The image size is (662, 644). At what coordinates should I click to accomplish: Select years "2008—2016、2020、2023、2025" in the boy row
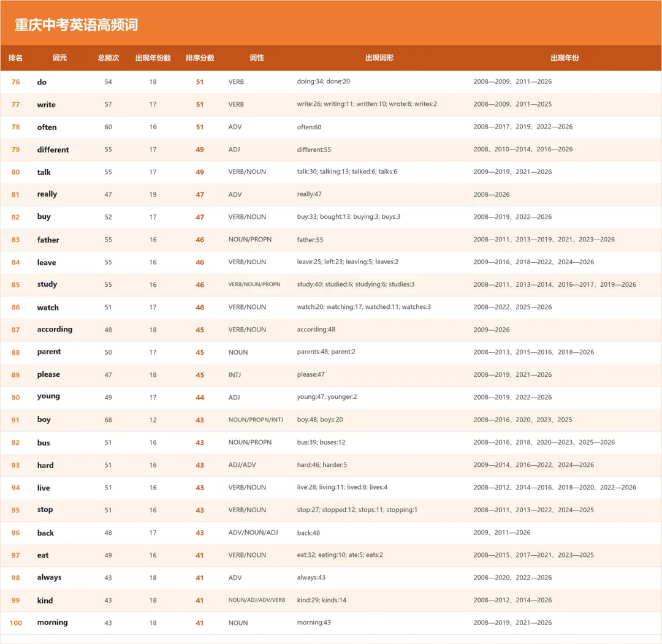coord(523,420)
